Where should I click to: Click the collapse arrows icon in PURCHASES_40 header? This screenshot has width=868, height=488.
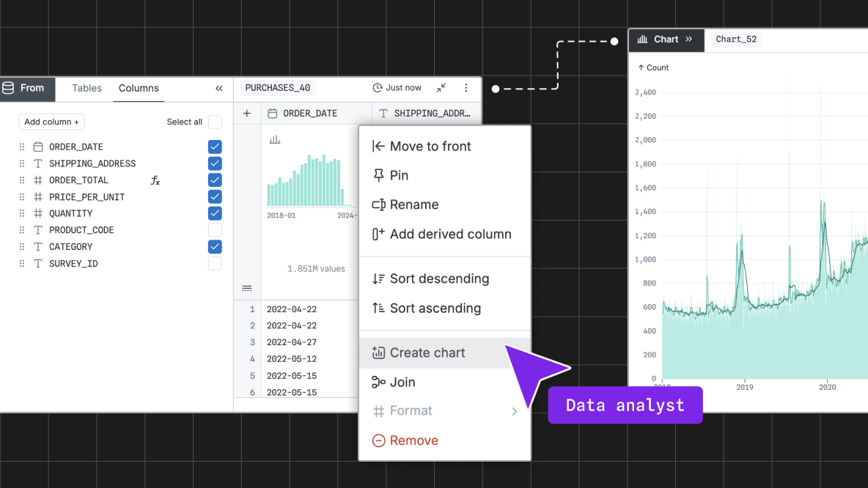(x=441, y=88)
